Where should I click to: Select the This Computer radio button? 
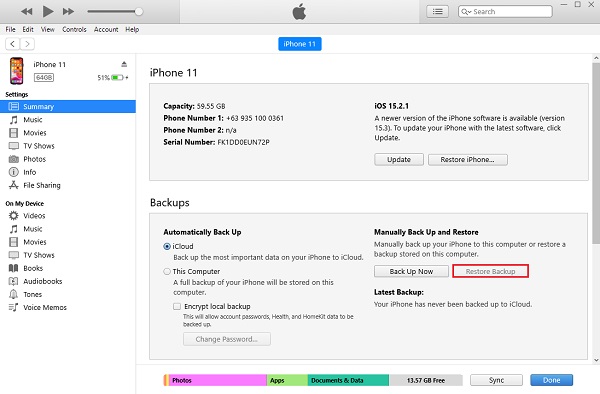tap(167, 272)
